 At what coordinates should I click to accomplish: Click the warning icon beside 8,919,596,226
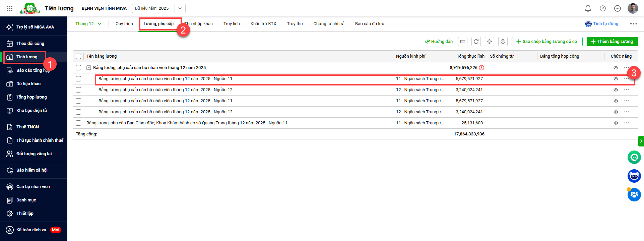481,68
